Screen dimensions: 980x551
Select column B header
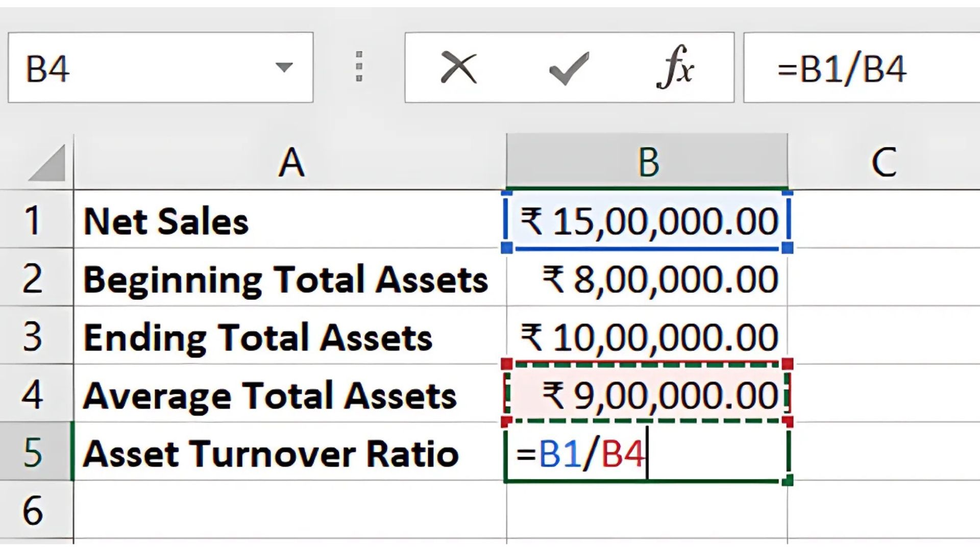tap(647, 163)
